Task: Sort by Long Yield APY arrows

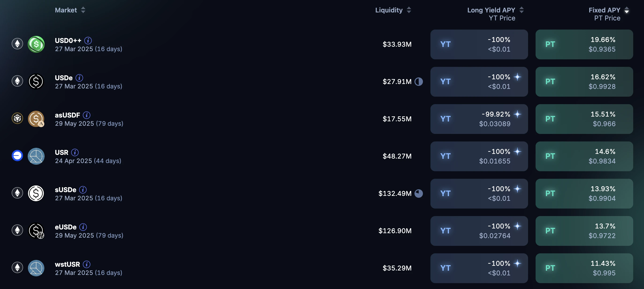Action: (521, 10)
